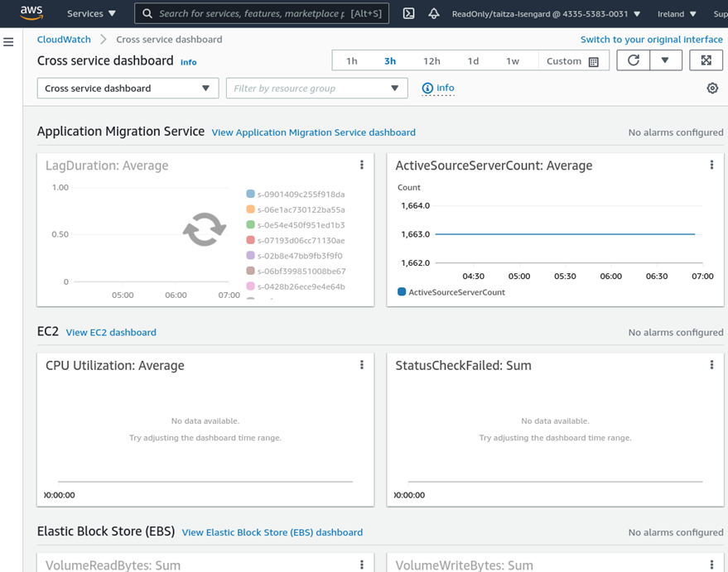Open View EC2 dashboard link
728x572 pixels.
[x=111, y=332]
